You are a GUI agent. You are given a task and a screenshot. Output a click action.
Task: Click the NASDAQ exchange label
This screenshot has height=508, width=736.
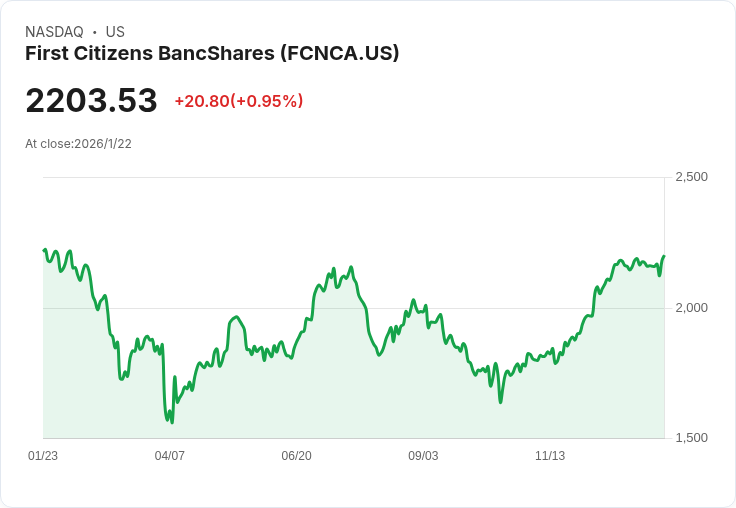point(54,32)
